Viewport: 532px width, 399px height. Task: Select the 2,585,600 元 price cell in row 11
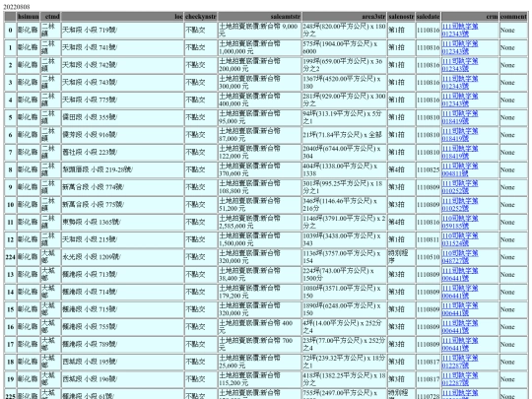tap(259, 223)
